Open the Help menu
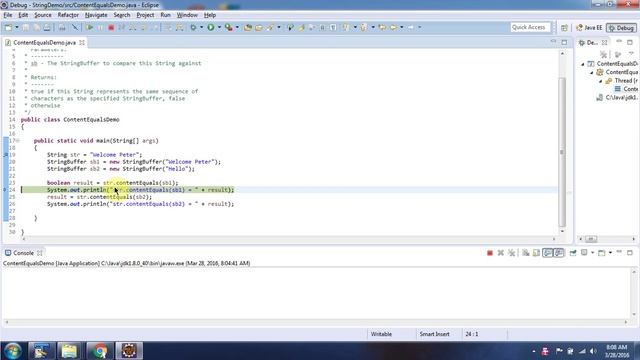 point(210,15)
